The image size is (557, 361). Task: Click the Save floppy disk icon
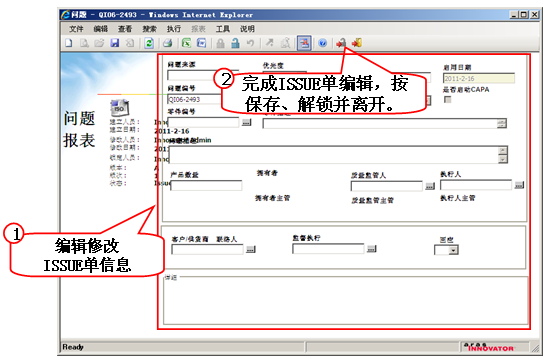click(x=114, y=43)
